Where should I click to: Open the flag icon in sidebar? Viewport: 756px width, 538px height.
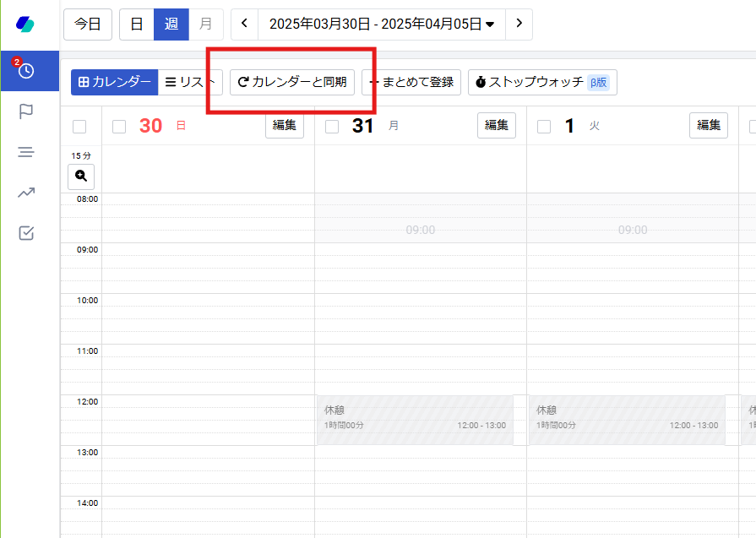tap(26, 111)
